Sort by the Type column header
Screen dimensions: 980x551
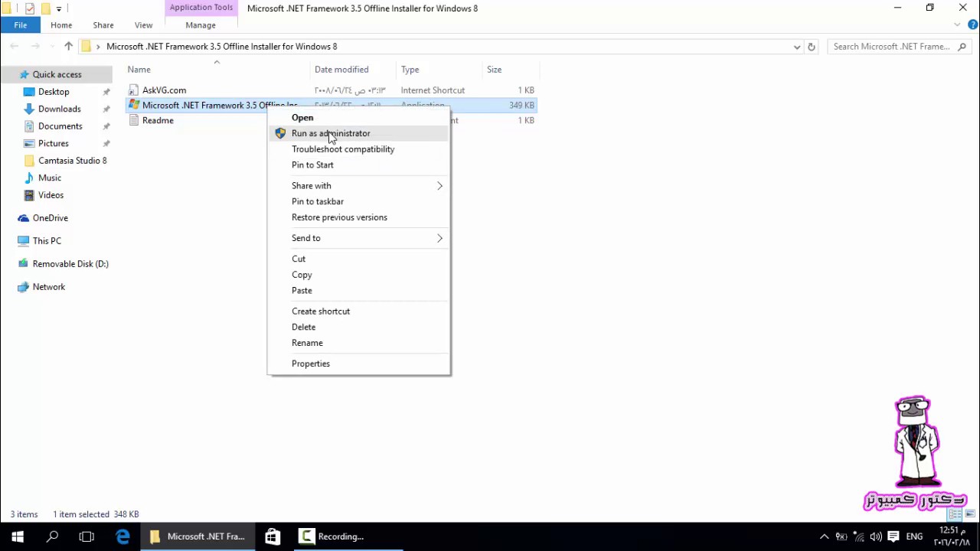(440, 70)
